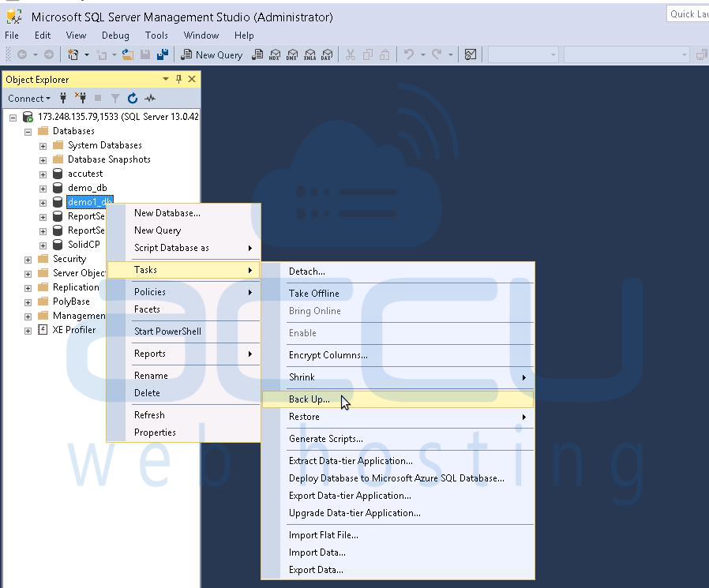
Task: Click the Navigate Backward toolbar icon
Action: coord(21,54)
